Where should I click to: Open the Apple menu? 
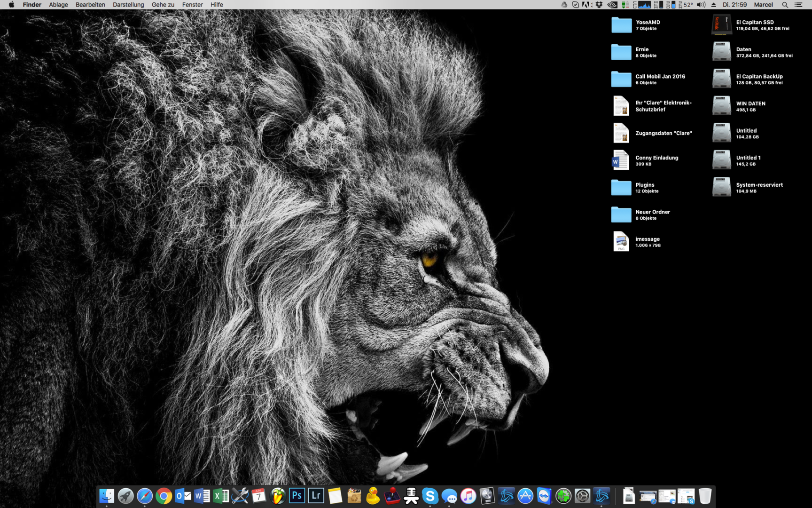pos(11,5)
